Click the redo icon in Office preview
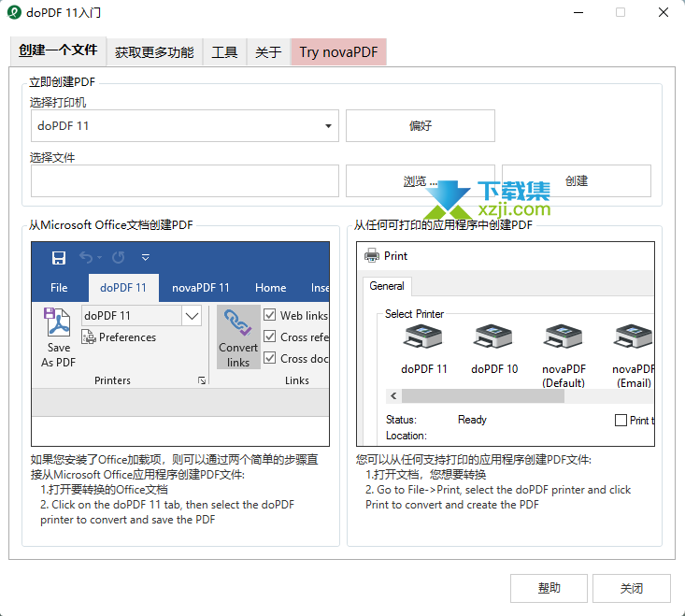This screenshot has width=685, height=616. (119, 258)
